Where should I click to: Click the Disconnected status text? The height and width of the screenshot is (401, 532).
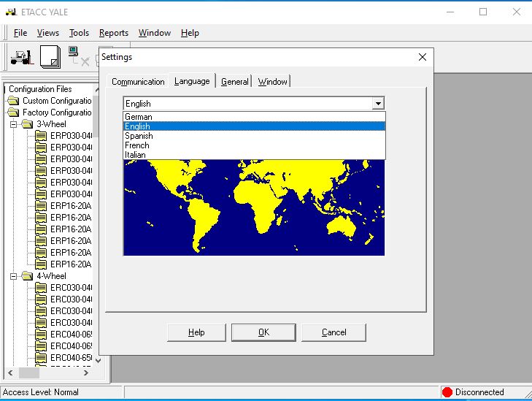(479, 392)
